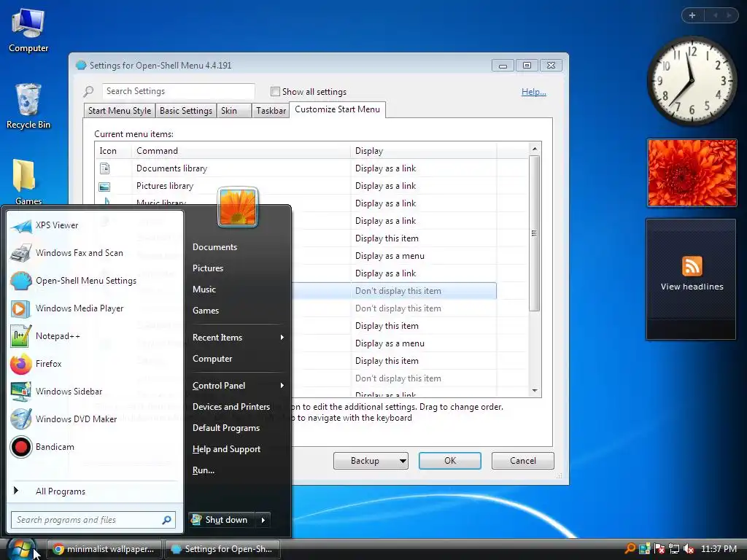The height and width of the screenshot is (560, 747).
Task: Click the menu items list scrollbar thumb
Action: [x=534, y=233]
